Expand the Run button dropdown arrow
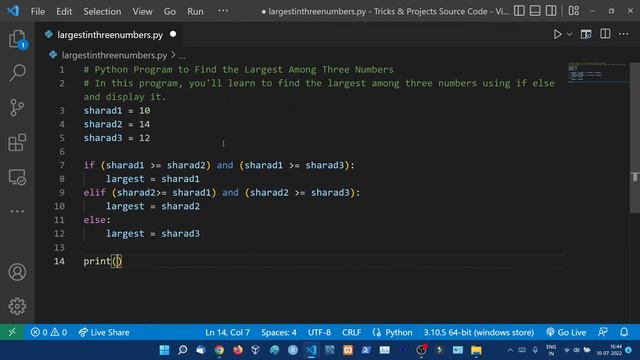Viewport: 640px width, 360px height. [x=569, y=34]
